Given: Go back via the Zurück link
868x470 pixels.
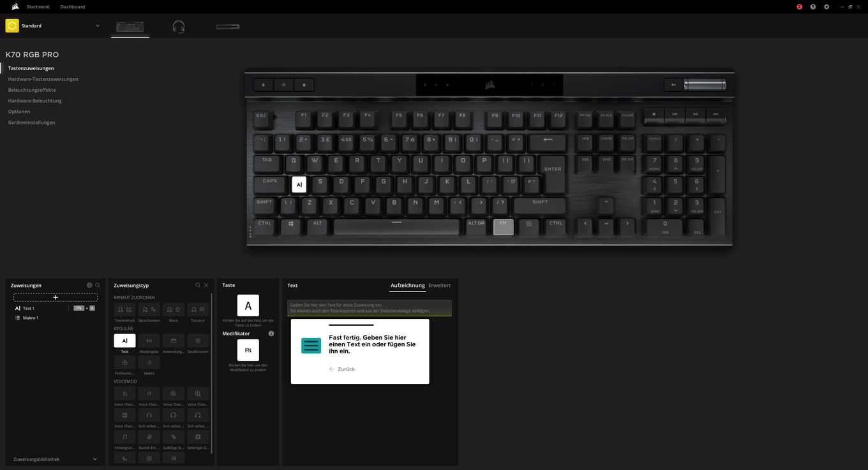Looking at the screenshot, I should pyautogui.click(x=342, y=369).
